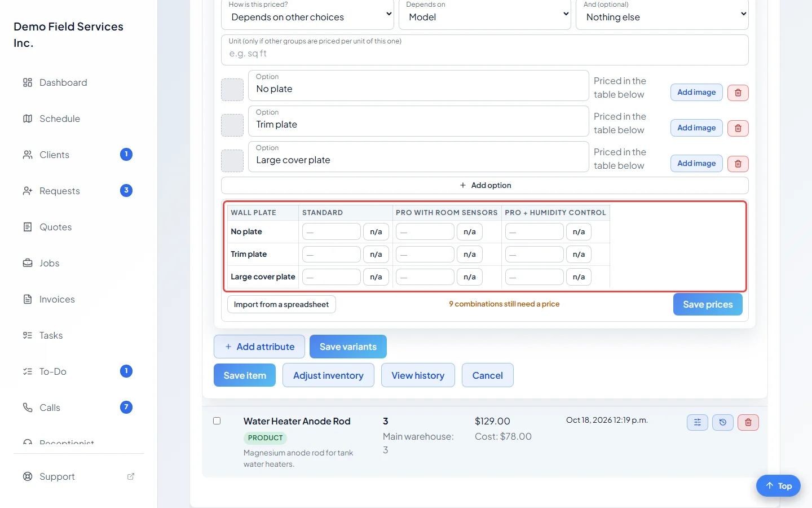Click the Add attribute button
812x508 pixels.
[259, 347]
